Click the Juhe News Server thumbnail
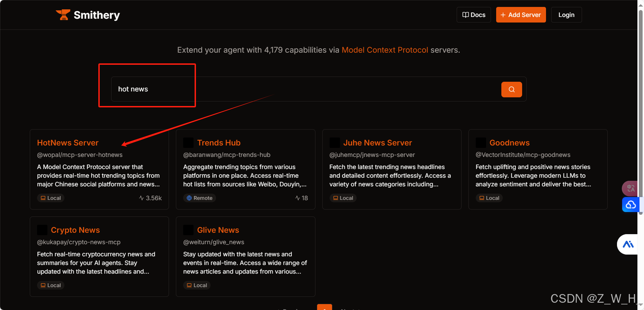 click(334, 143)
